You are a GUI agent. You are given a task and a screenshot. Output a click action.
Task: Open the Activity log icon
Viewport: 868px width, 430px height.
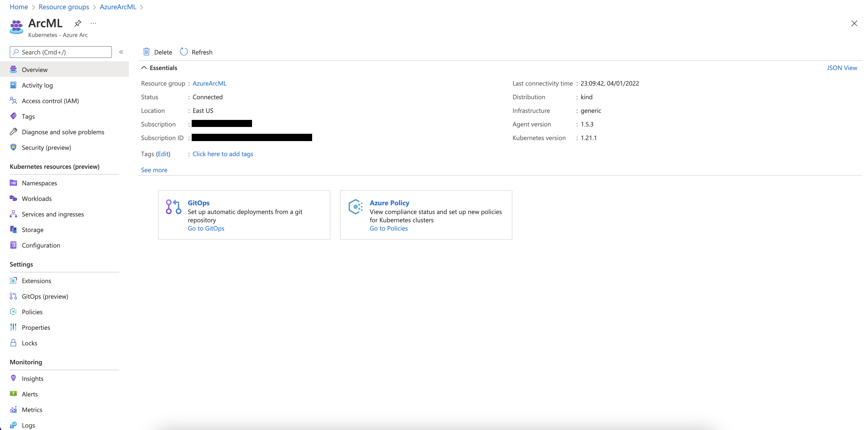click(13, 85)
